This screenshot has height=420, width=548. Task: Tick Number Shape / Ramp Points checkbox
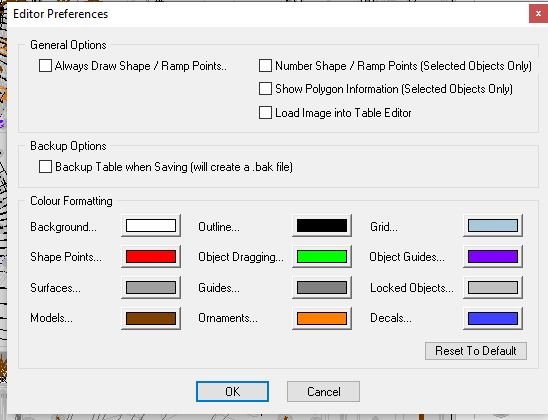pyautogui.click(x=265, y=66)
